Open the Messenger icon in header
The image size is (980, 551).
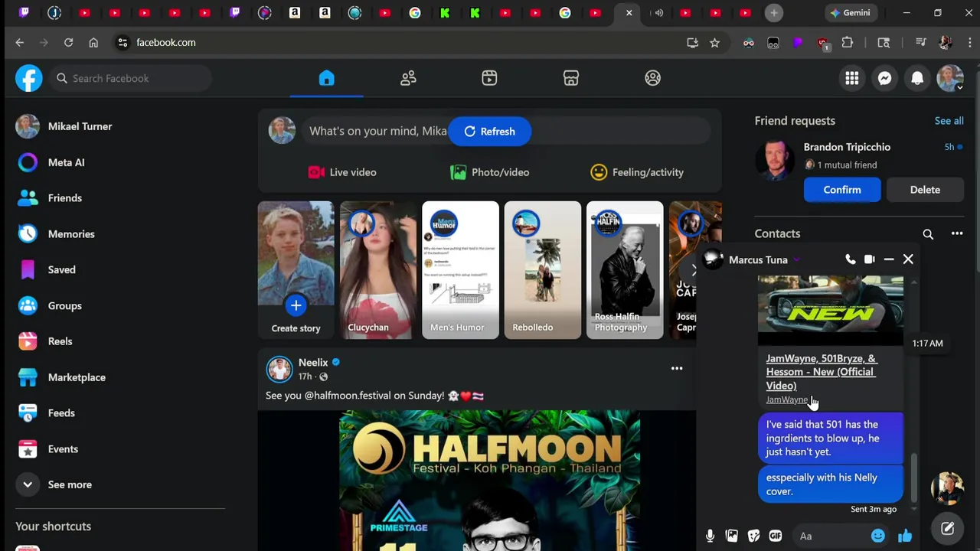(884, 78)
